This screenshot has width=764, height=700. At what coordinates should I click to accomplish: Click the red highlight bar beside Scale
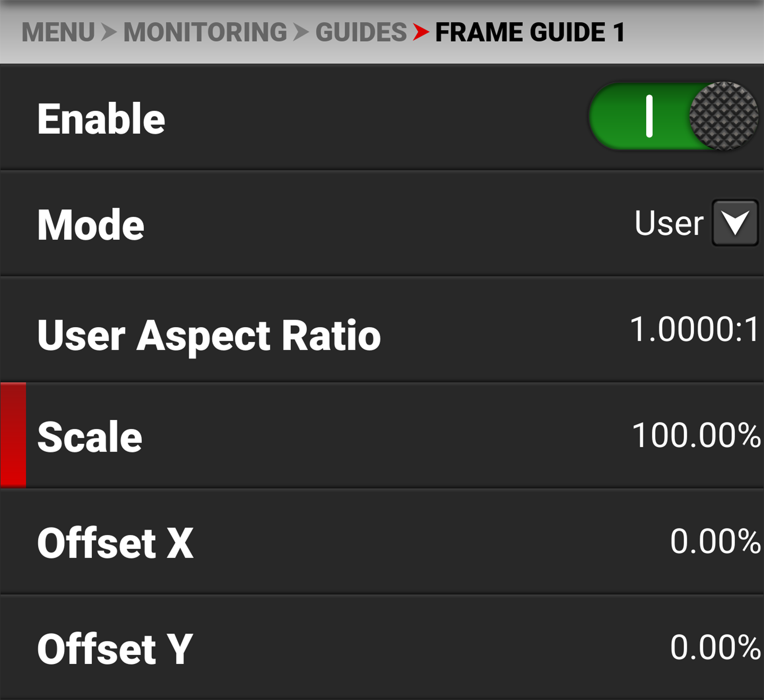(13, 435)
